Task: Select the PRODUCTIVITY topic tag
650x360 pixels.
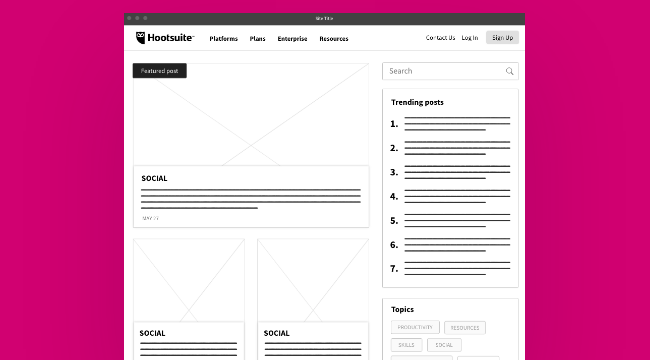Action: click(x=415, y=327)
